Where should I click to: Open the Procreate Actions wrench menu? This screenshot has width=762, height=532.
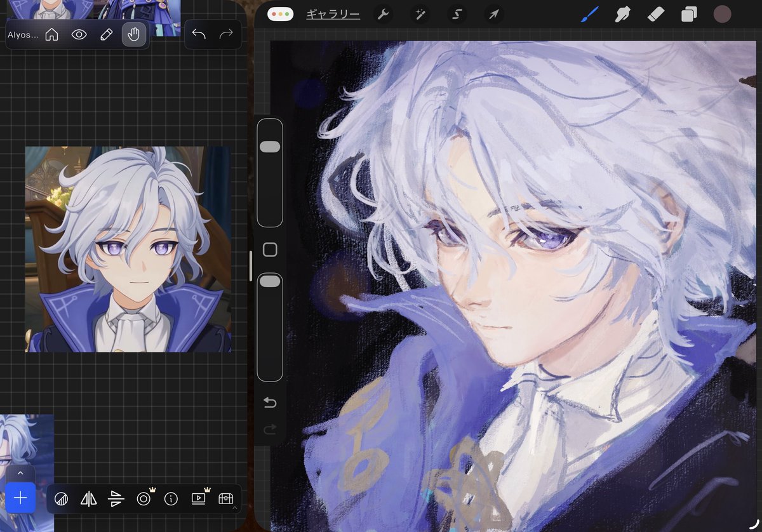tap(383, 15)
